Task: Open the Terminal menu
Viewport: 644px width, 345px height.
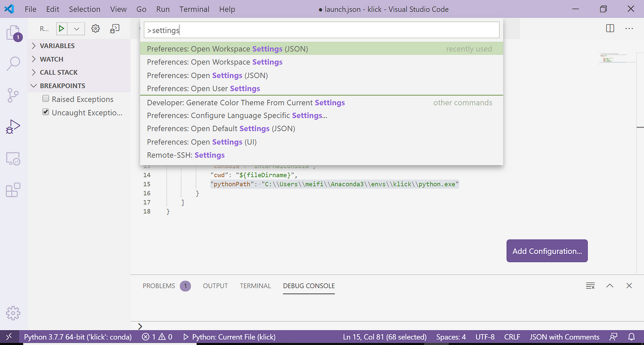Action: (x=194, y=9)
